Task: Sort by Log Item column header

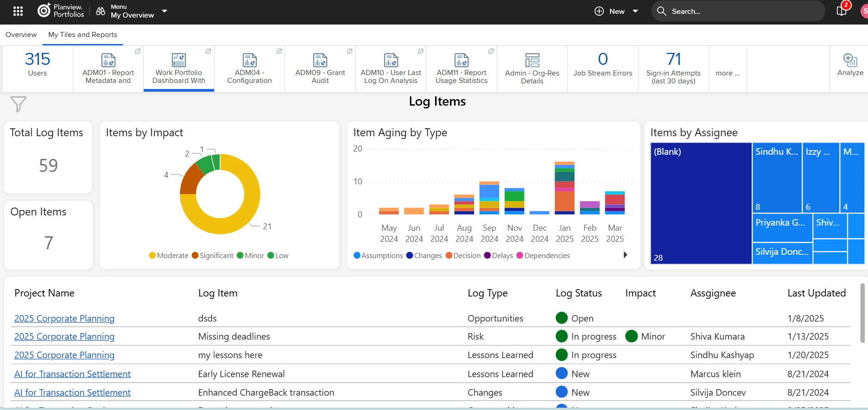Action: pos(218,293)
